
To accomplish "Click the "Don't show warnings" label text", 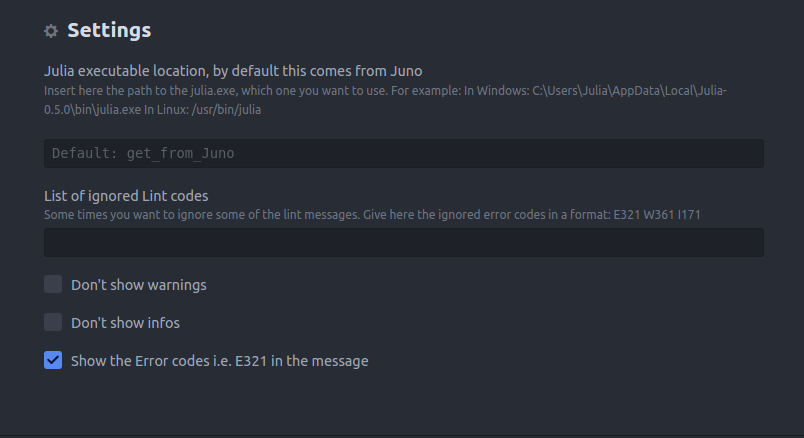I will (138, 285).
